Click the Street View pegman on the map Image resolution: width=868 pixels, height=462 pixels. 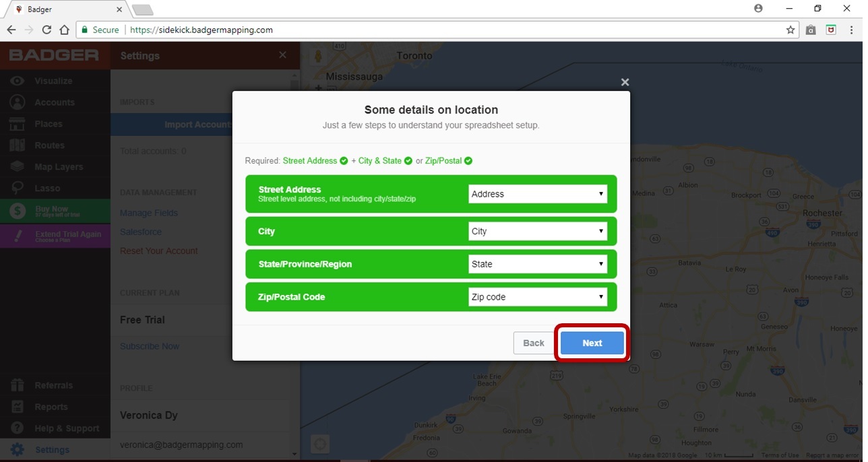[x=319, y=55]
